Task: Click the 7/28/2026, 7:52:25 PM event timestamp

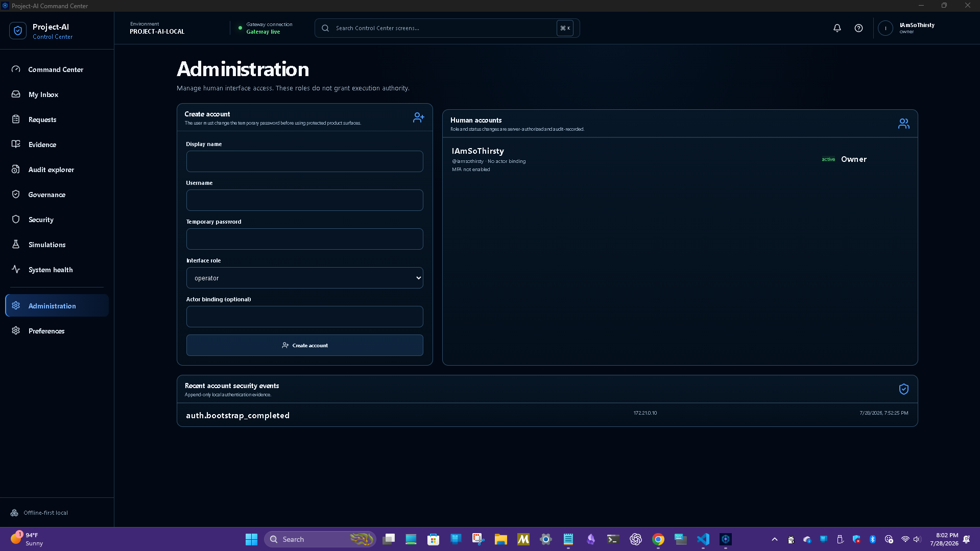Action: point(883,413)
